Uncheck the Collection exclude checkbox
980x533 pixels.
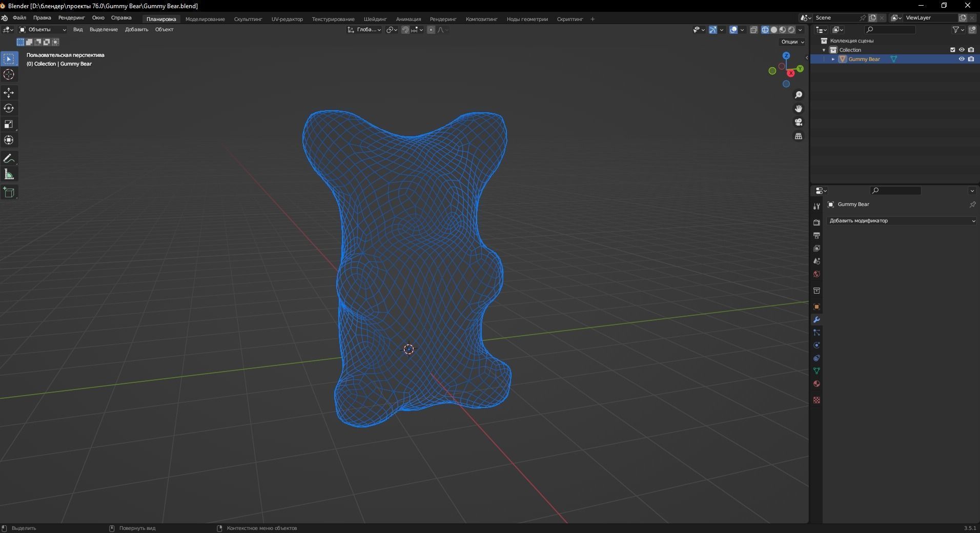click(x=953, y=50)
